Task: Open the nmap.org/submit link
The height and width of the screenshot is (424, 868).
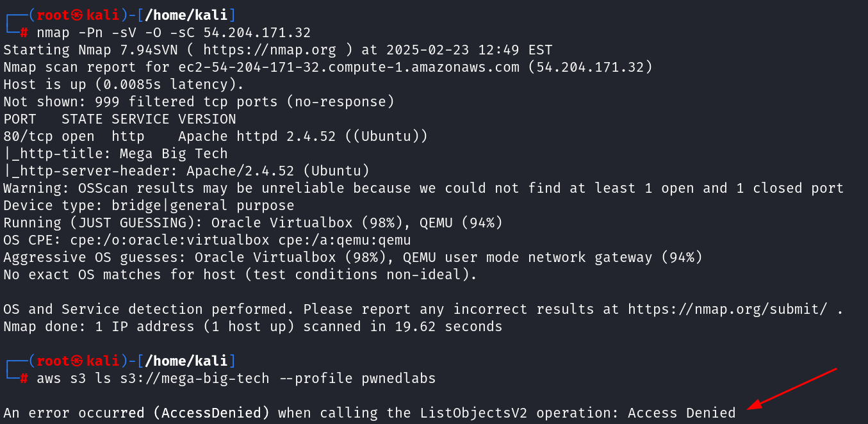Action: coord(727,309)
